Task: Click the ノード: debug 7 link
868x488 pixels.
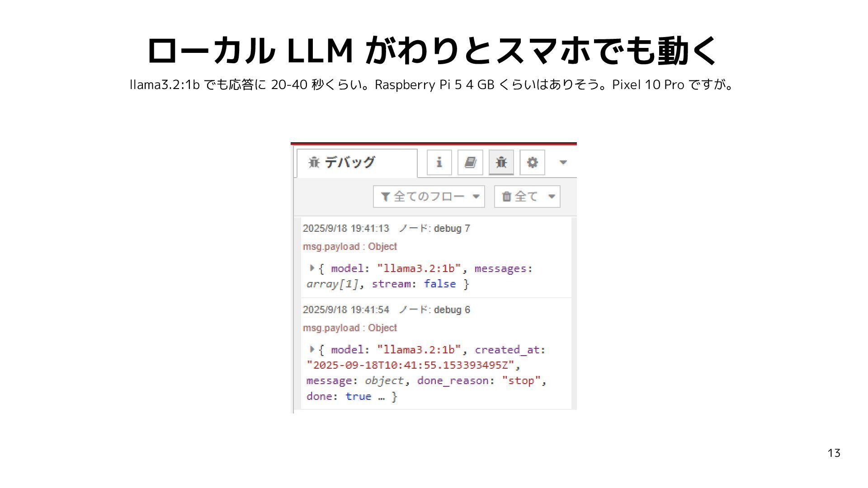Action: click(x=434, y=229)
